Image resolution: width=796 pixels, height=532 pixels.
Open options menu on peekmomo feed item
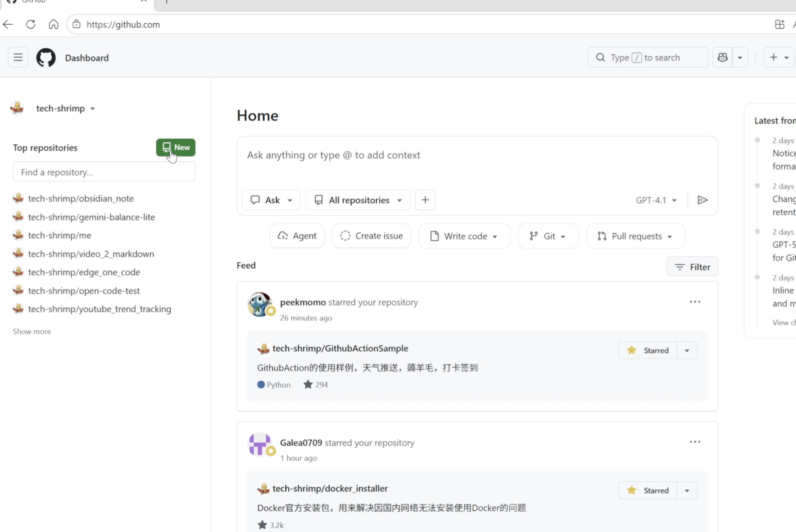(695, 302)
